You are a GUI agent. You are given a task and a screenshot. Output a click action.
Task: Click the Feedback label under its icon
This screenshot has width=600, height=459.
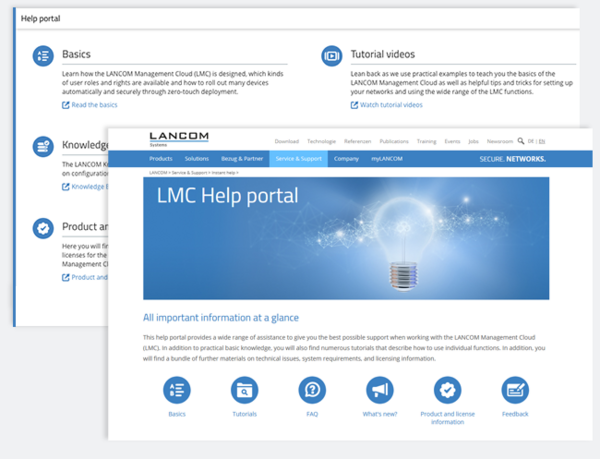515,414
